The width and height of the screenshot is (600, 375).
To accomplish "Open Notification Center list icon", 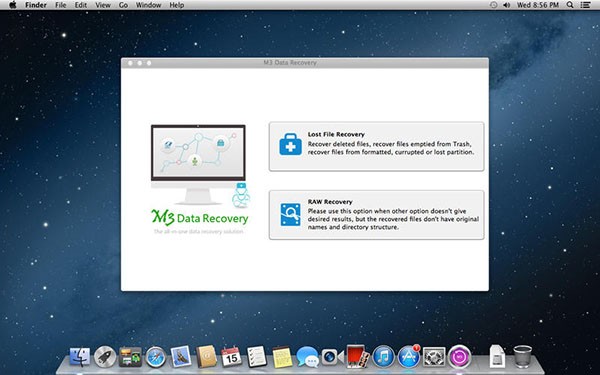I will click(585, 5).
